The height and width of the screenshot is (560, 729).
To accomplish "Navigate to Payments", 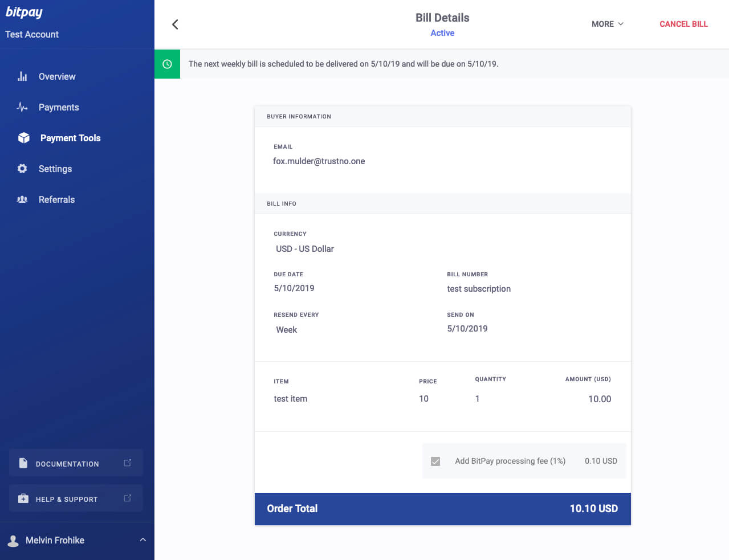I will (59, 107).
